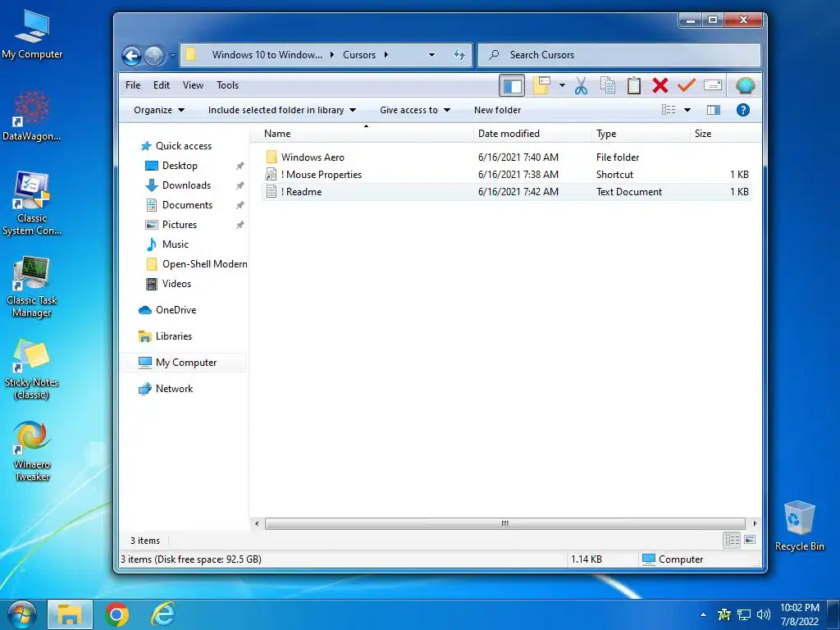The height and width of the screenshot is (630, 840).
Task: Click the Cut scissors icon
Action: click(582, 85)
